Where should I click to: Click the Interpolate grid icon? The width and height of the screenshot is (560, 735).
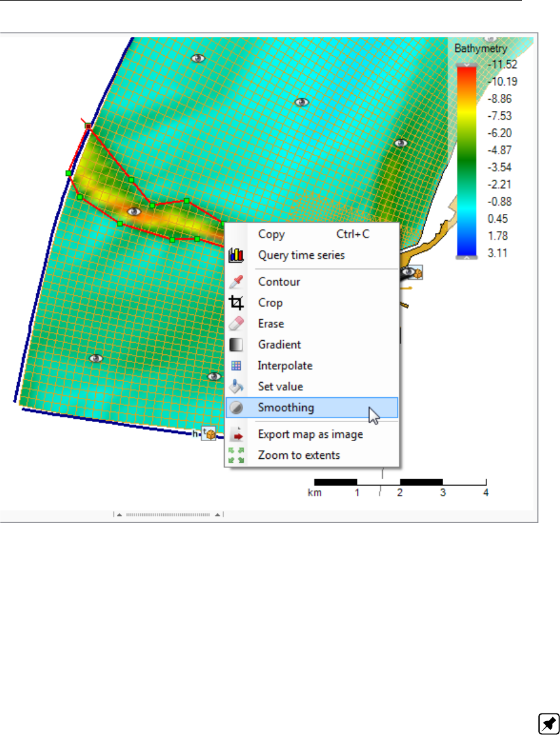pos(236,366)
